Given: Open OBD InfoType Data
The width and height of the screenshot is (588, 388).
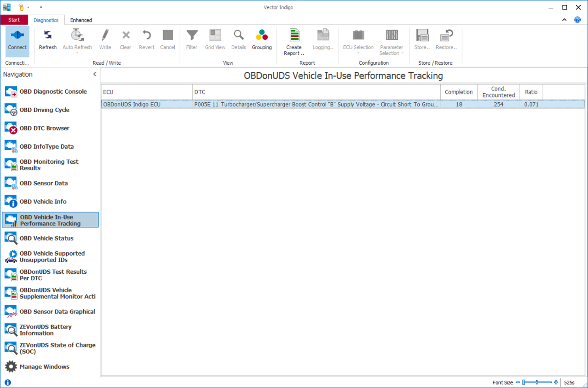Looking at the screenshot, I should pos(51,147).
